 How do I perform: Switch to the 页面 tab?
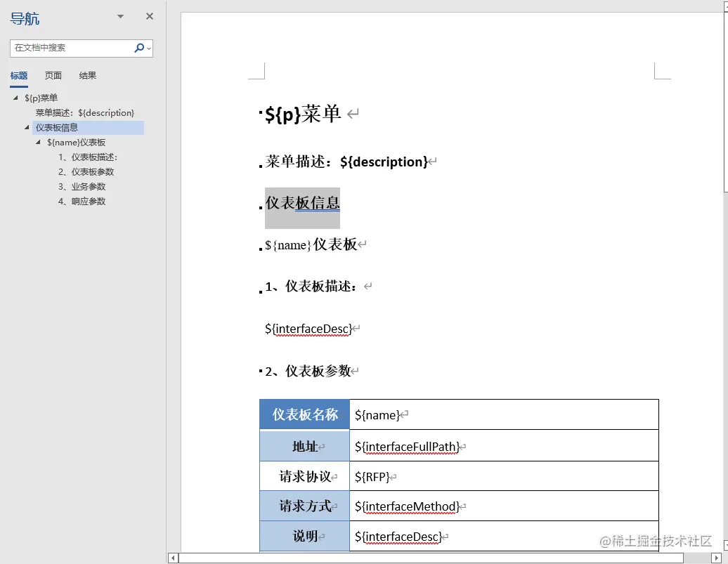(53, 76)
